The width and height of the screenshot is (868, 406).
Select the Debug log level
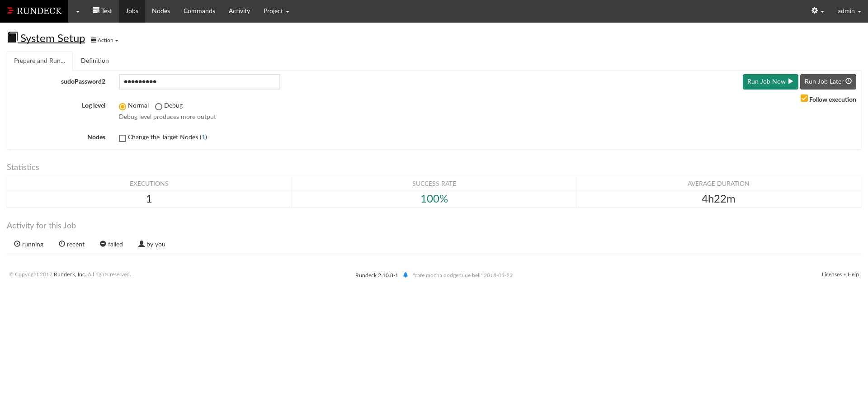pyautogui.click(x=159, y=107)
